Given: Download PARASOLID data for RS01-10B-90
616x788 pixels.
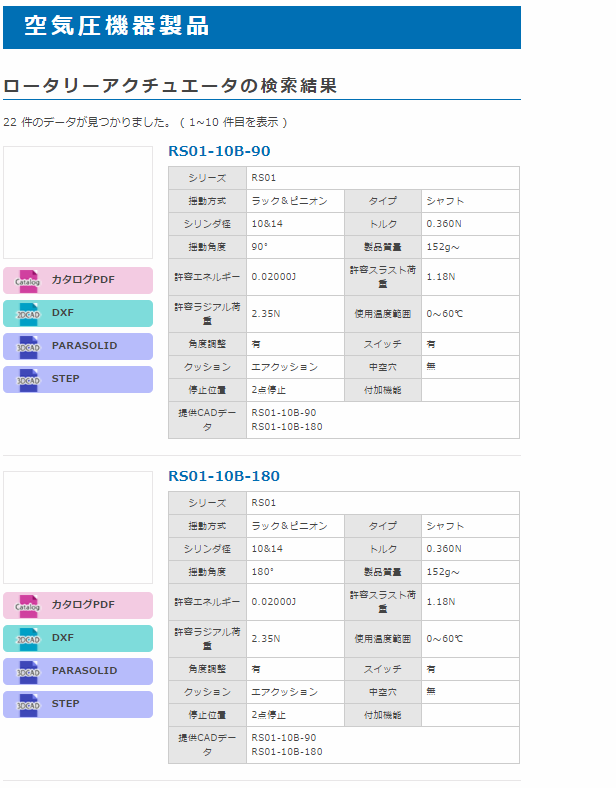Looking at the screenshot, I should coord(85,346).
